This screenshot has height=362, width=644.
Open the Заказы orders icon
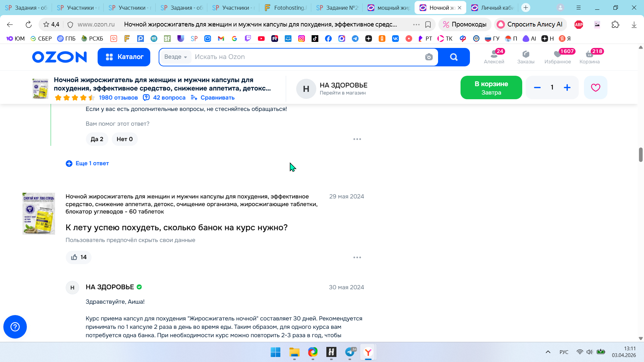click(x=526, y=57)
